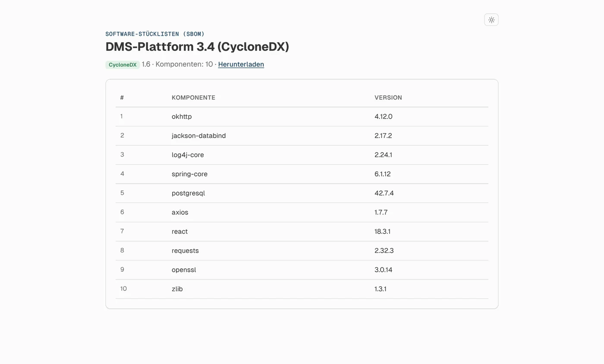Image resolution: width=604 pixels, height=364 pixels.
Task: Click version value 2.24.1
Action: pos(383,155)
